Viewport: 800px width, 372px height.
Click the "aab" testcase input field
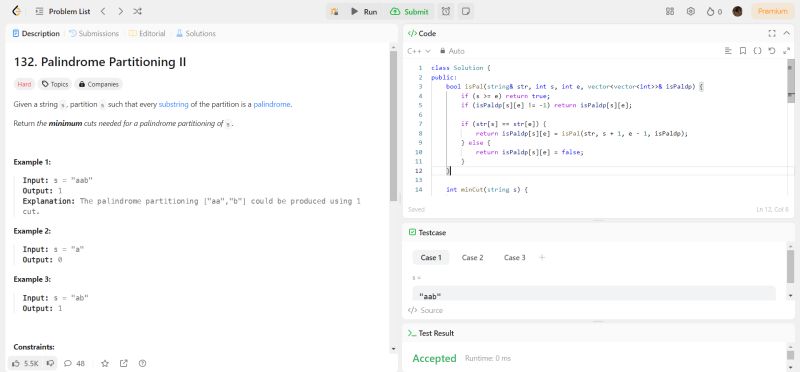594,294
